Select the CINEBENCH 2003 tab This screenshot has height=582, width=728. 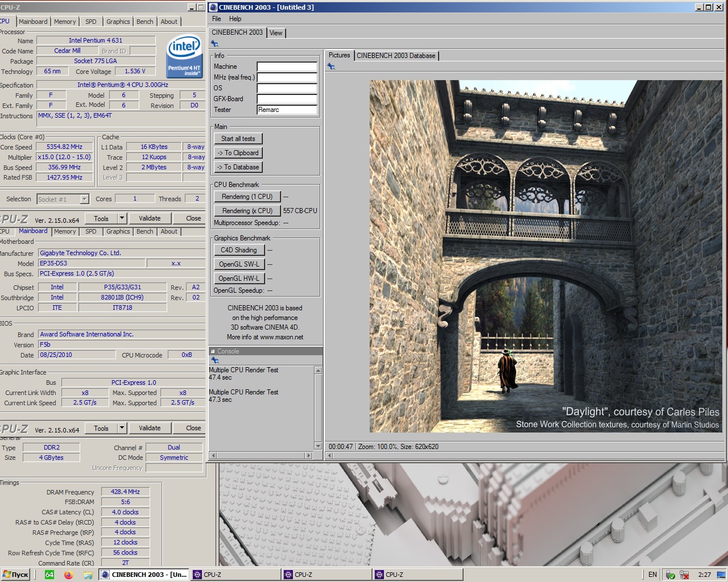click(x=237, y=32)
